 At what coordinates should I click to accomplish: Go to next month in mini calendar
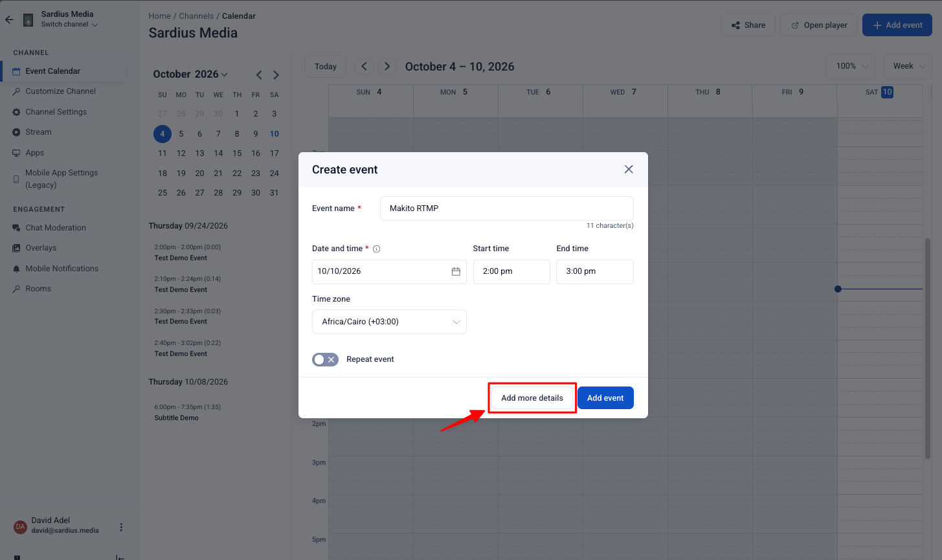click(276, 75)
